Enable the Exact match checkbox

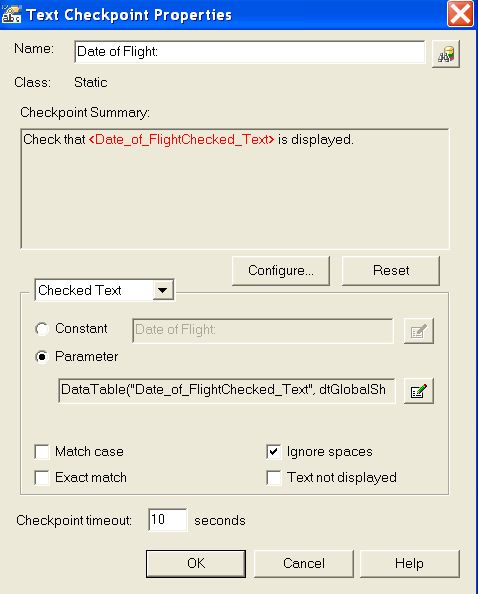[42, 477]
